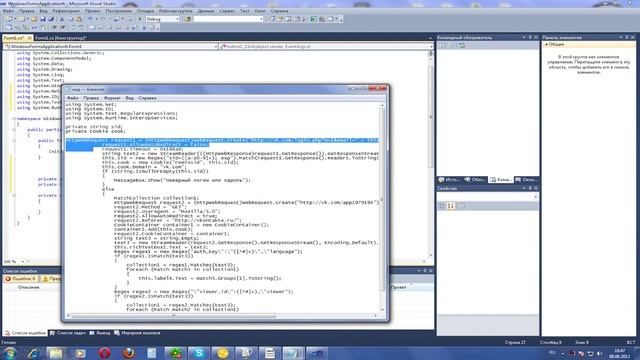The width and height of the screenshot is (640, 360).
Task: Toggle the Предупреждений warnings filter button
Action: pos(51,279)
